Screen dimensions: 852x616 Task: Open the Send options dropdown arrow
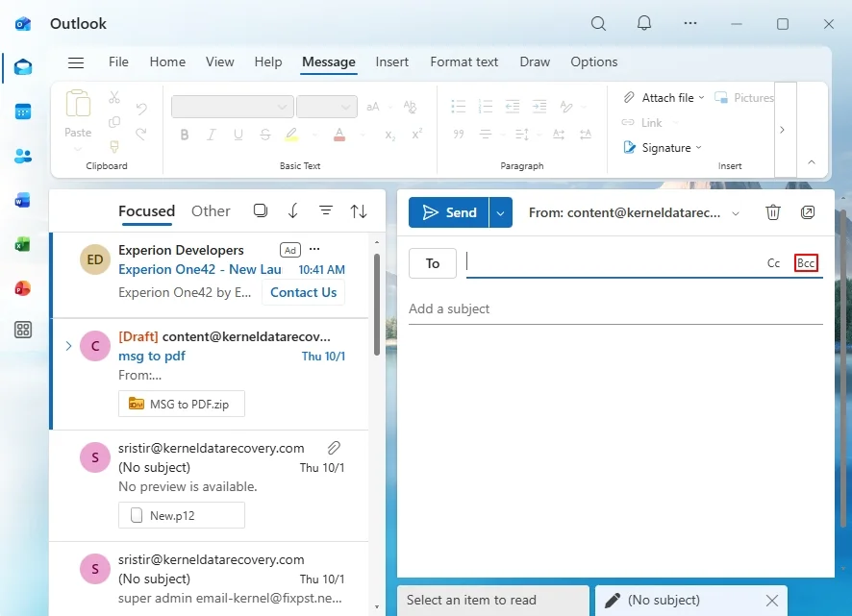point(500,212)
